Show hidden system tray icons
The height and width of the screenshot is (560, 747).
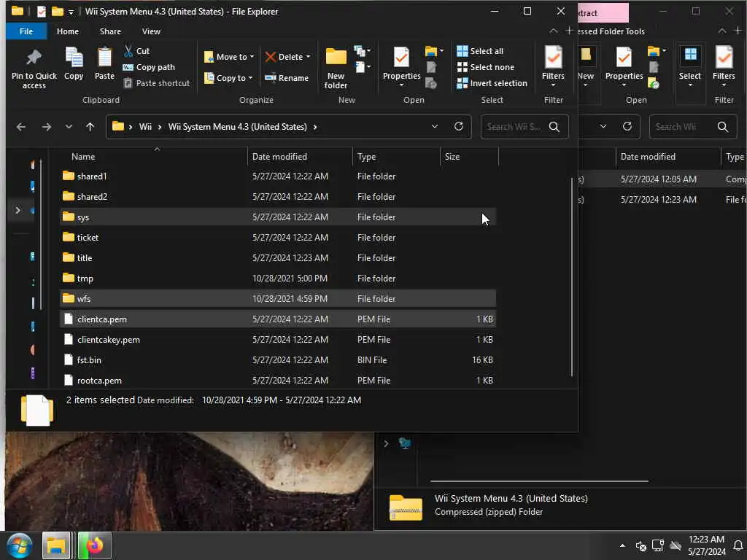[622, 545]
